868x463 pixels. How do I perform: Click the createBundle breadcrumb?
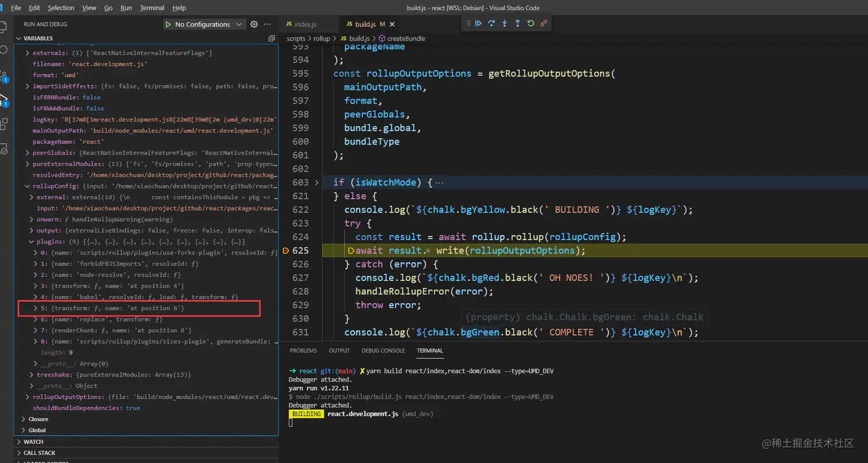coord(406,38)
